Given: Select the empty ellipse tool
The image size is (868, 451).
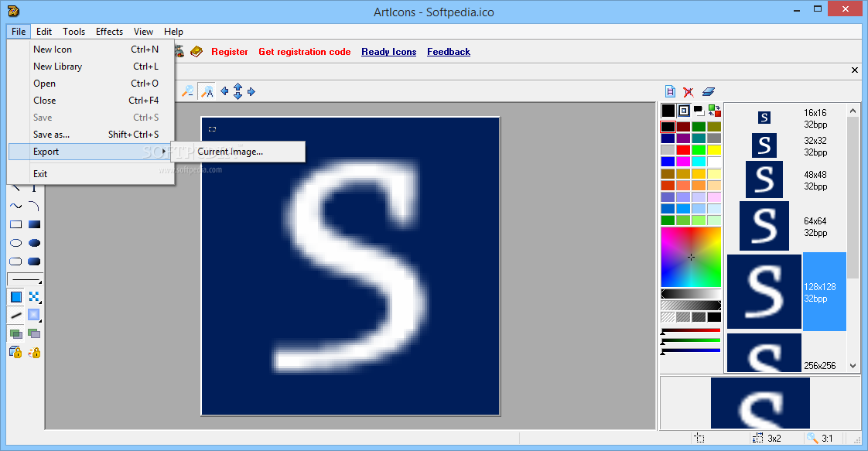Looking at the screenshot, I should click(16, 243).
